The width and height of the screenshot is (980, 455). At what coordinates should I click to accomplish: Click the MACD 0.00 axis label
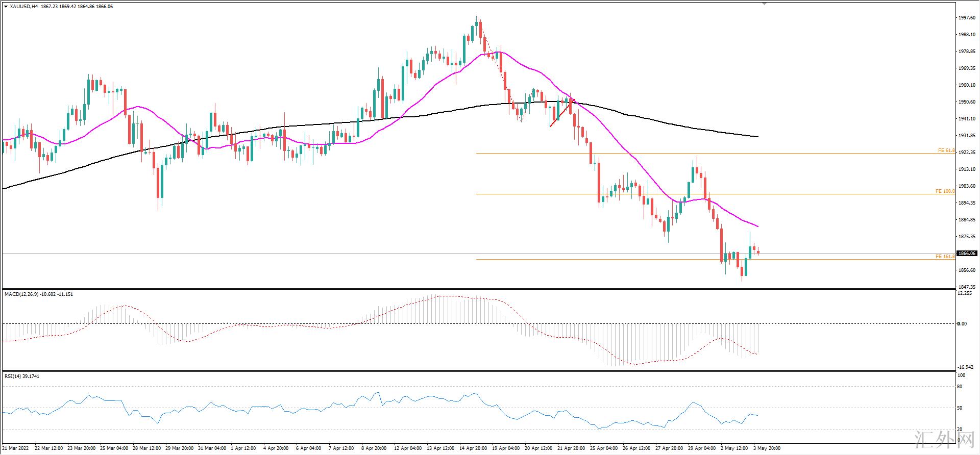pos(962,324)
